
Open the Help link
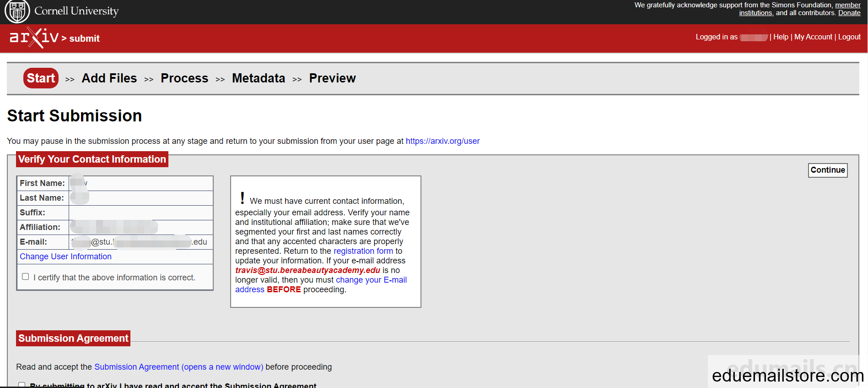[781, 37]
